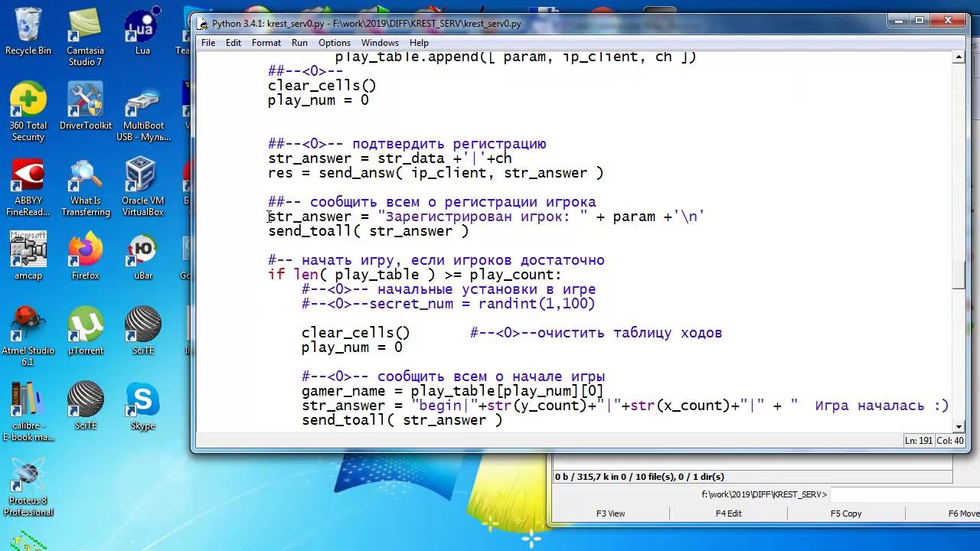Select the Firefox desktop shortcut
The height and width of the screenshot is (551, 980).
pyautogui.click(x=86, y=256)
